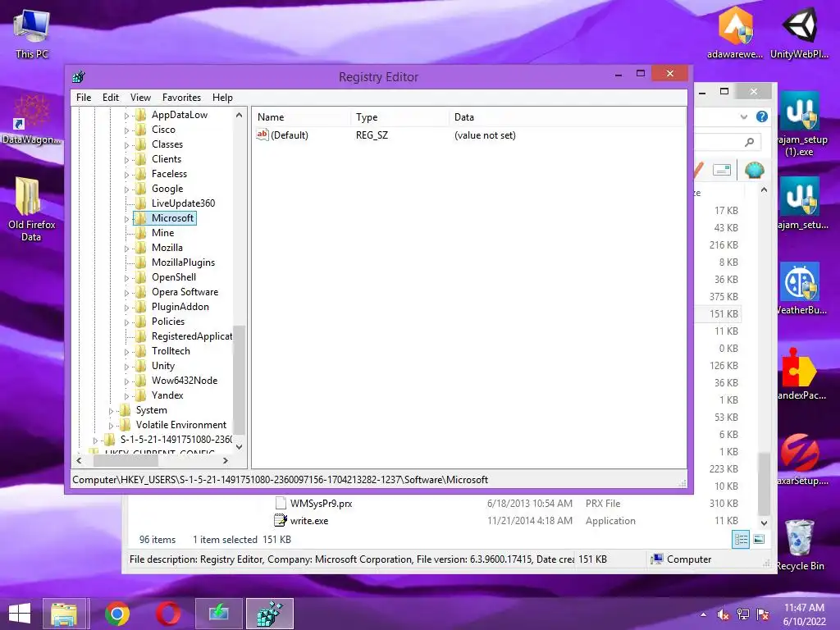Expand the Classes key
840x630 pixels.
click(126, 145)
